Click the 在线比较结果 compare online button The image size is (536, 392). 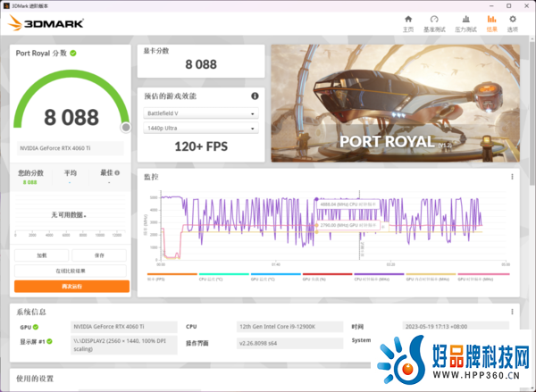(x=71, y=271)
